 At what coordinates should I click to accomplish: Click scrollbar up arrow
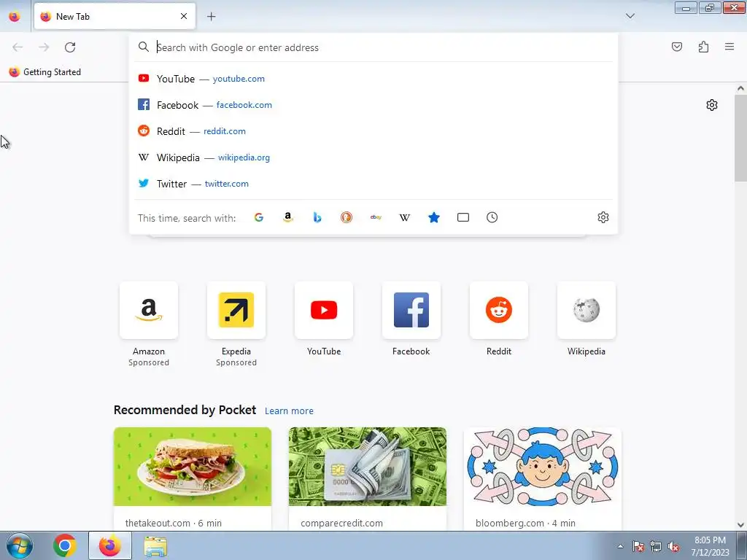pyautogui.click(x=740, y=88)
